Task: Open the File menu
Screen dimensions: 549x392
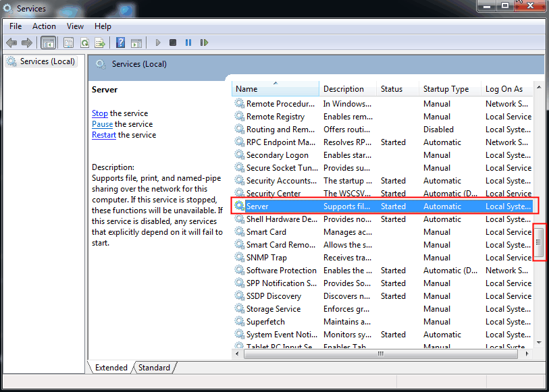Action: [16, 26]
